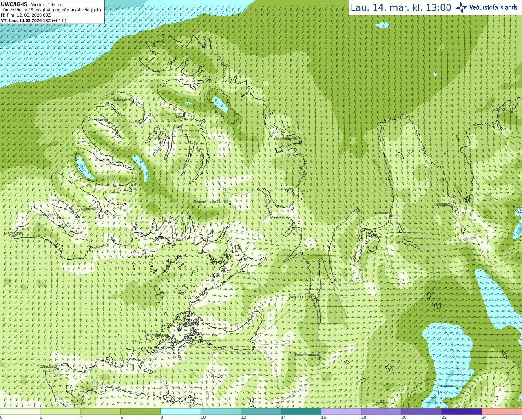Click the 16–18 m/s lavender swatch
The width and height of the screenshot is (522, 420).
click(x=341, y=411)
